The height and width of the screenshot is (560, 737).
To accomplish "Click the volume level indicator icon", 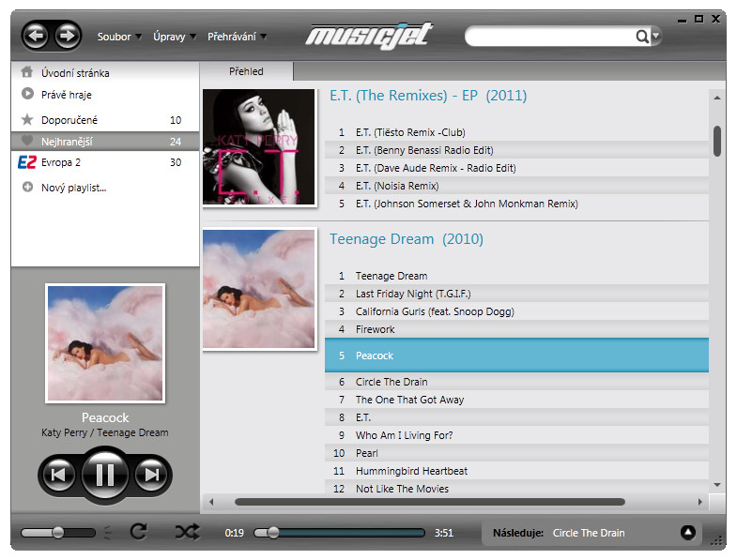I will click(x=108, y=533).
